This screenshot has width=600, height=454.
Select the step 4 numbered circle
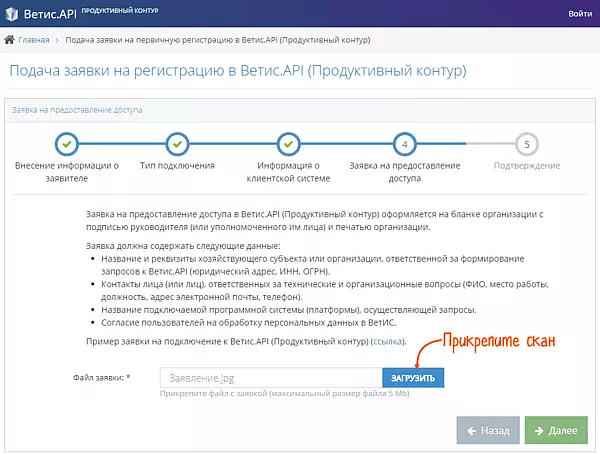(x=404, y=144)
